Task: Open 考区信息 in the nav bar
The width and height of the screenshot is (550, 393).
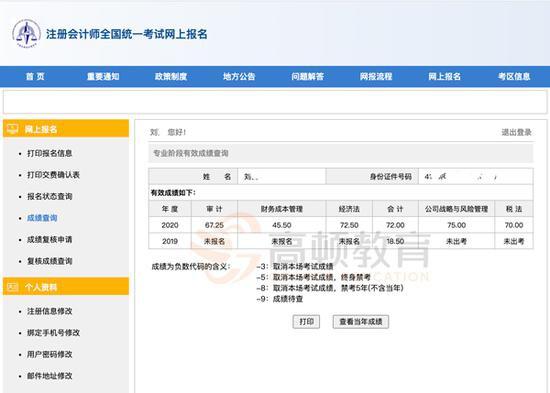Action: 514,76
